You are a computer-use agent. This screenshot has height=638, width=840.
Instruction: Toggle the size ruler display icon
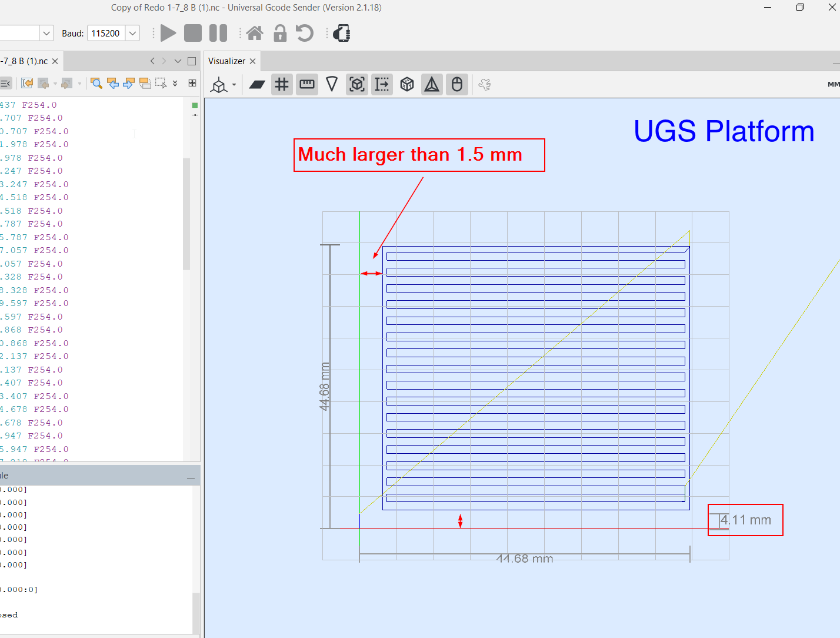[307, 85]
